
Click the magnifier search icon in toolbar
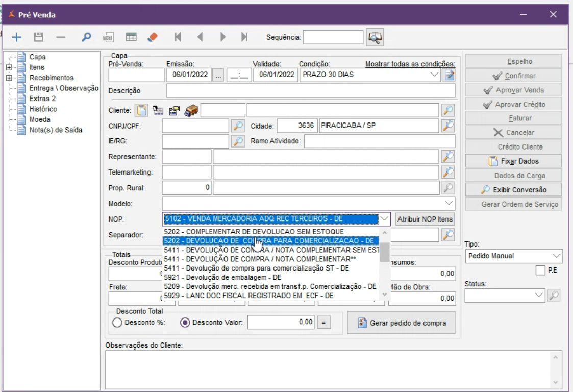pos(86,37)
